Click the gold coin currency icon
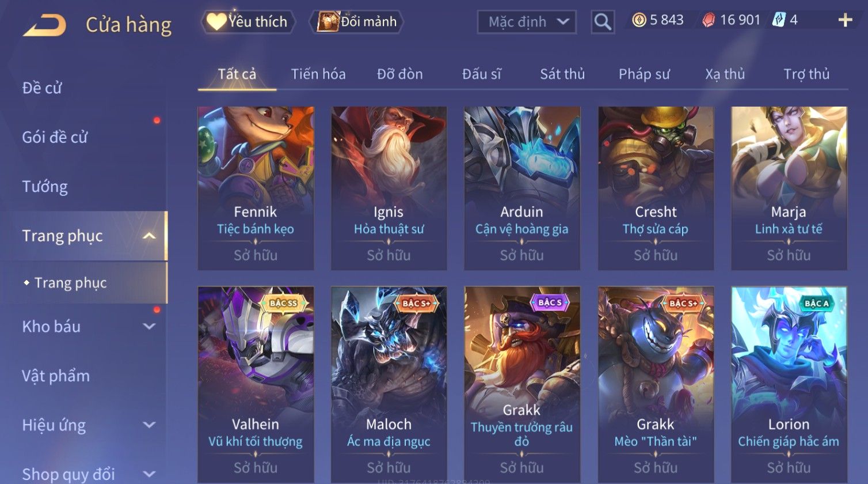Image resolution: width=868 pixels, height=484 pixels. point(639,20)
